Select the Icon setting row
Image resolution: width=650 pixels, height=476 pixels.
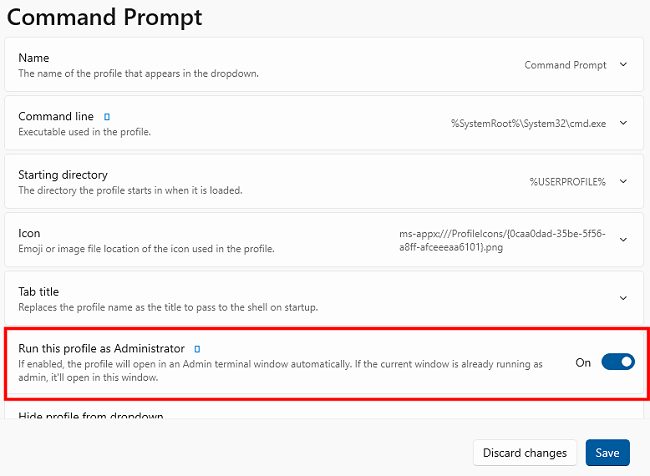(x=324, y=240)
